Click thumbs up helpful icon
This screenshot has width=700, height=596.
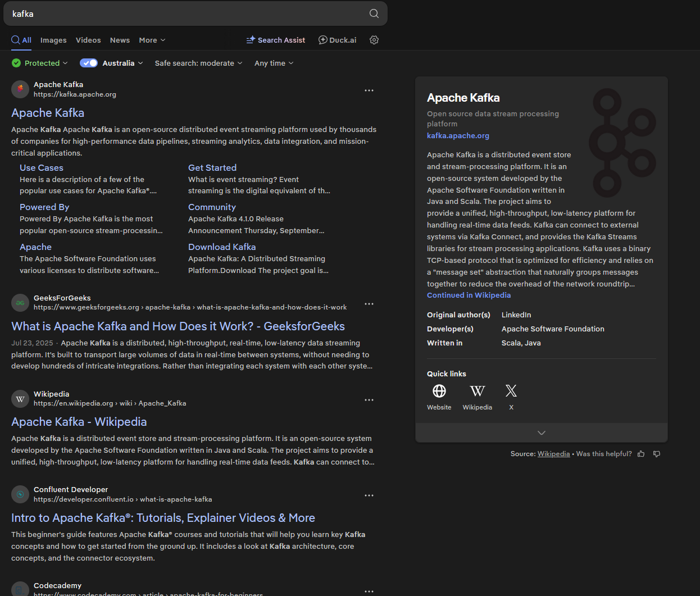coord(641,454)
